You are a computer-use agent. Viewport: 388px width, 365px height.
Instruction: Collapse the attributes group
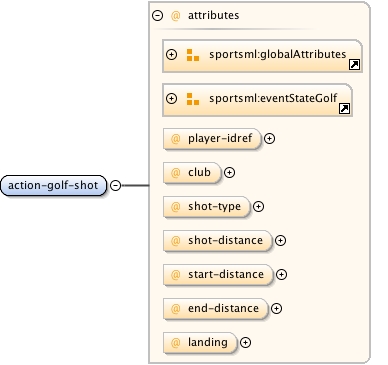point(157,15)
